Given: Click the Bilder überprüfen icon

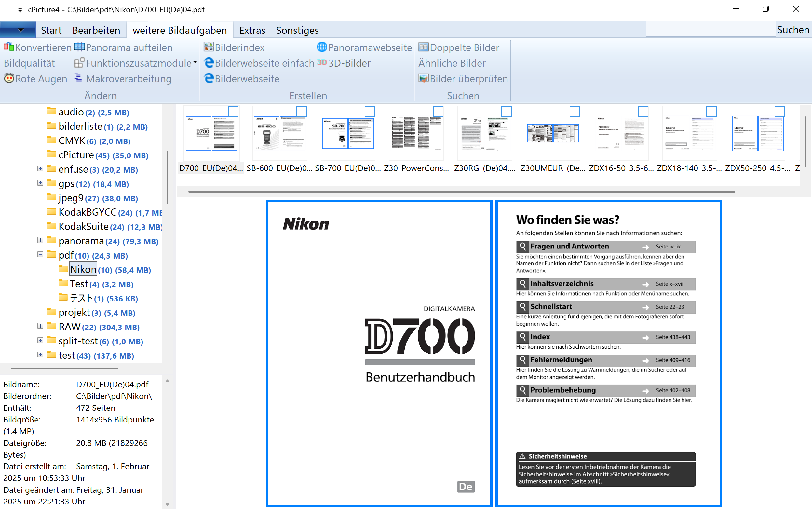Looking at the screenshot, I should pos(424,78).
